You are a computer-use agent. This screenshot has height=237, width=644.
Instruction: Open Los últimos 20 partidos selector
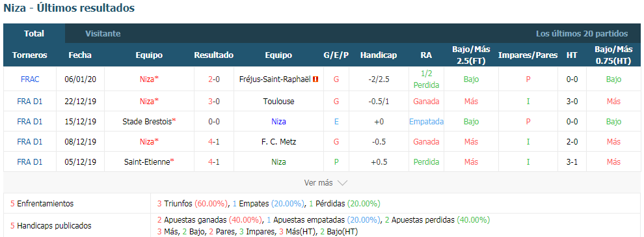tap(582, 34)
